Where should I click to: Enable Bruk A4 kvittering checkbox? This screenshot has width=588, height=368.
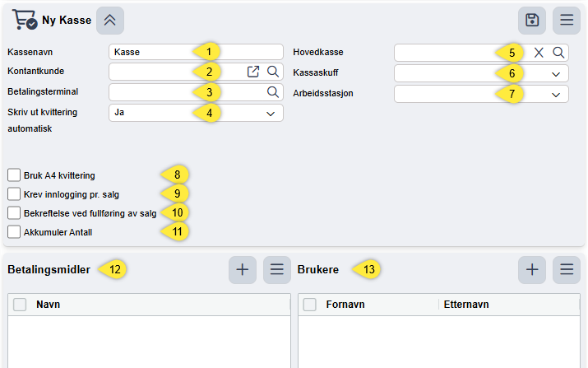pos(14,175)
